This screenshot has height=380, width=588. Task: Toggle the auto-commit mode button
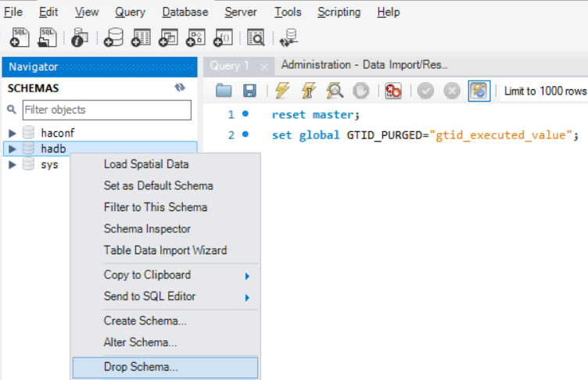(478, 91)
